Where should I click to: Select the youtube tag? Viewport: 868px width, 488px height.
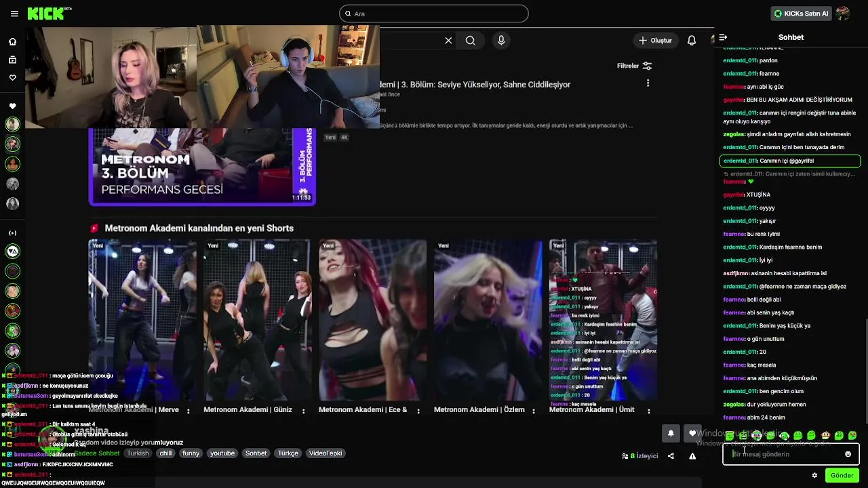tap(222, 453)
